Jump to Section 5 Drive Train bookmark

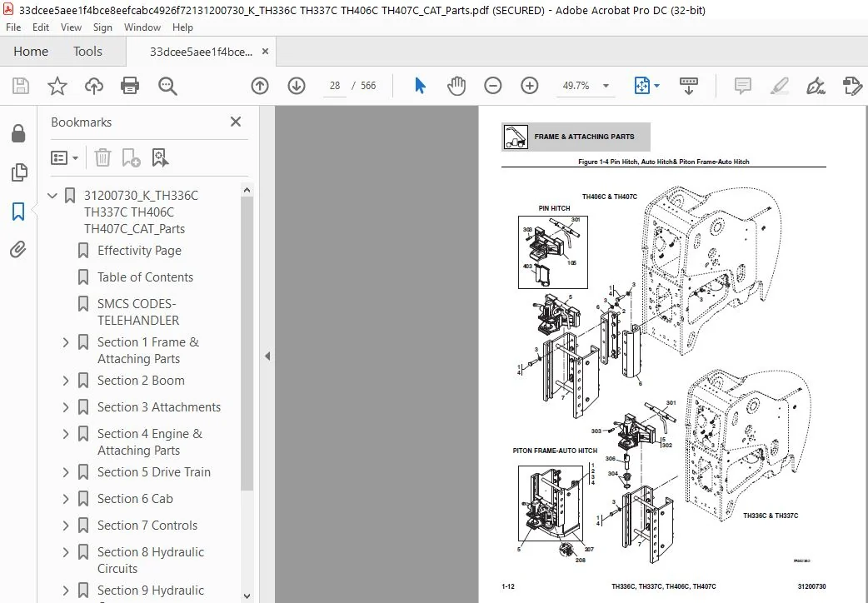(x=154, y=471)
